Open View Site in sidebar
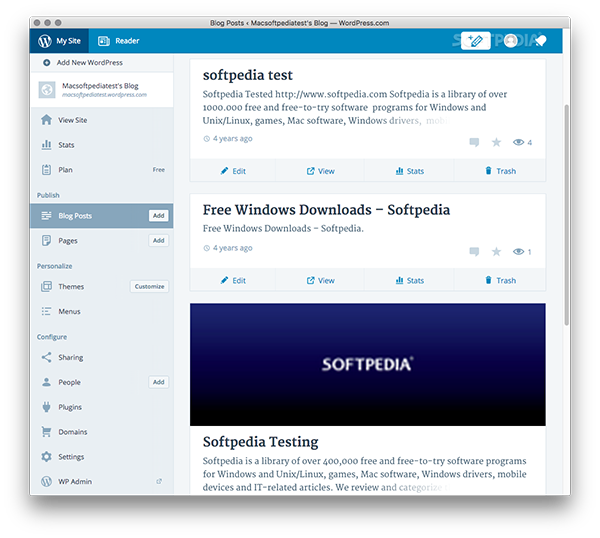 click(102, 120)
